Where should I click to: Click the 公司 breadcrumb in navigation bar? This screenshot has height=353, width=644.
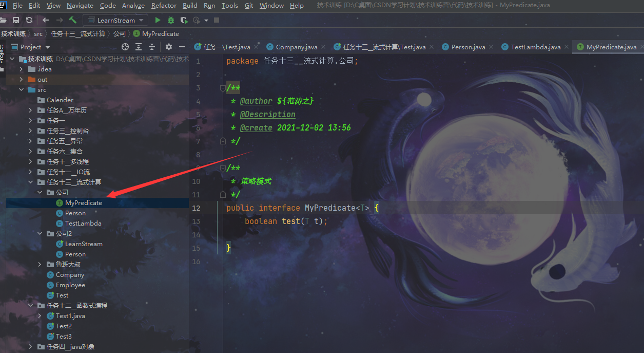pos(120,34)
